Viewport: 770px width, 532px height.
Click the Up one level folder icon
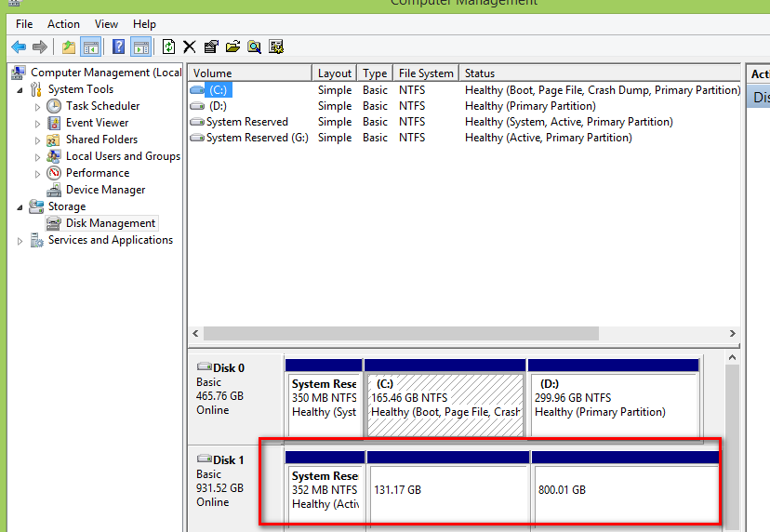tap(69, 47)
